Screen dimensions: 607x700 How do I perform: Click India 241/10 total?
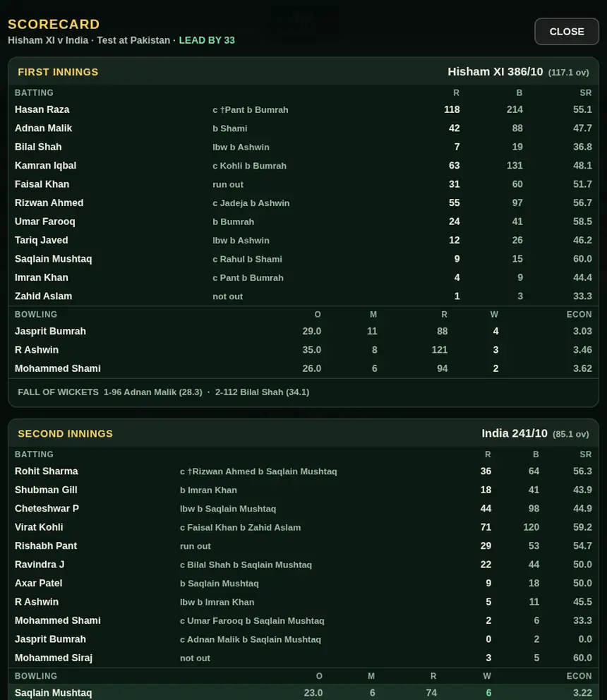coord(514,433)
